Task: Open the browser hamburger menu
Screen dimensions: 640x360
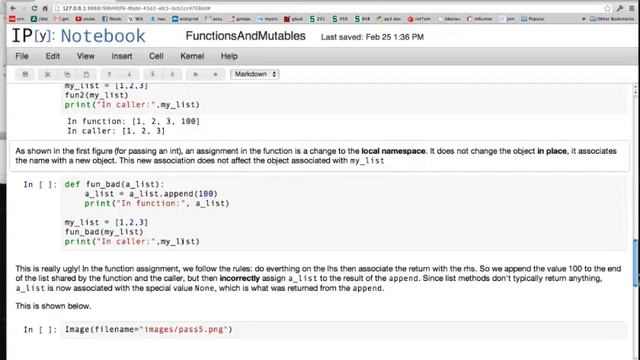Action: (x=632, y=8)
